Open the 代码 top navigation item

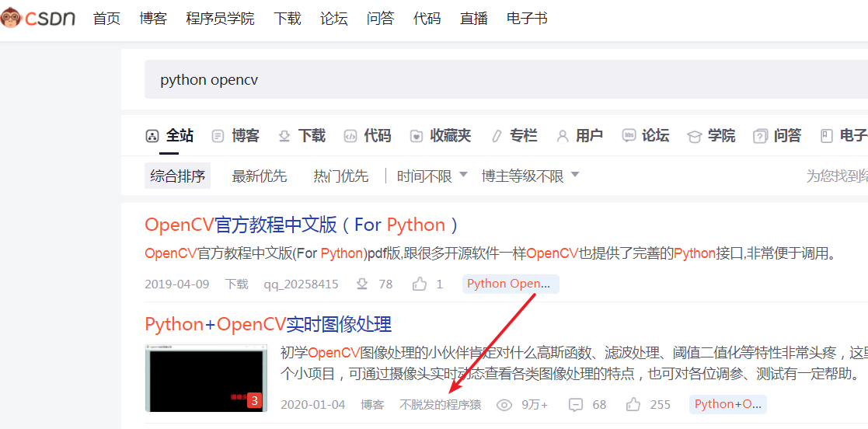click(x=427, y=19)
